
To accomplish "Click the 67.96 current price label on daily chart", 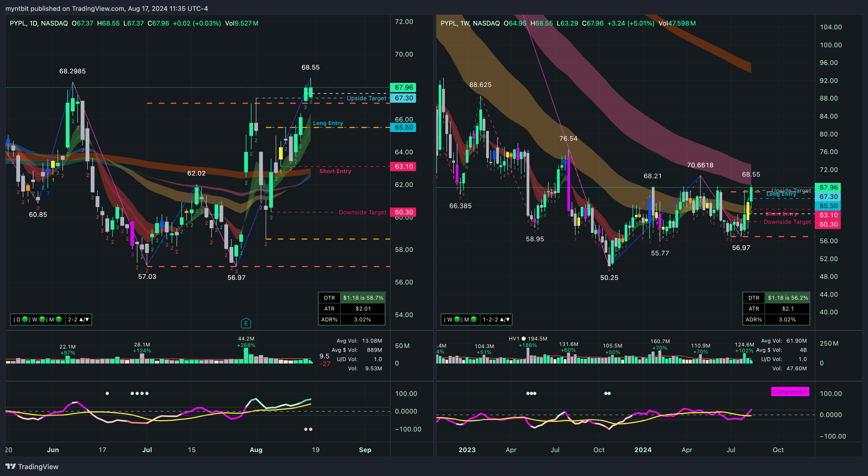I will 403,87.
